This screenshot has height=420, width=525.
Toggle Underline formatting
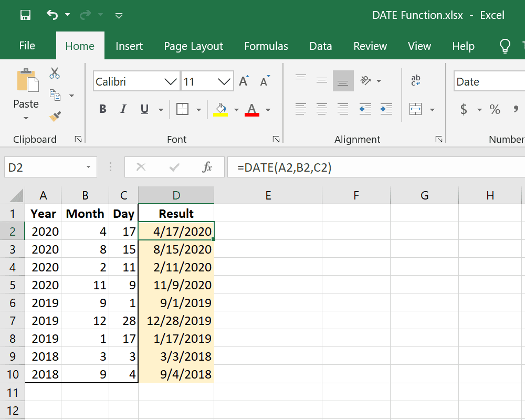[145, 109]
